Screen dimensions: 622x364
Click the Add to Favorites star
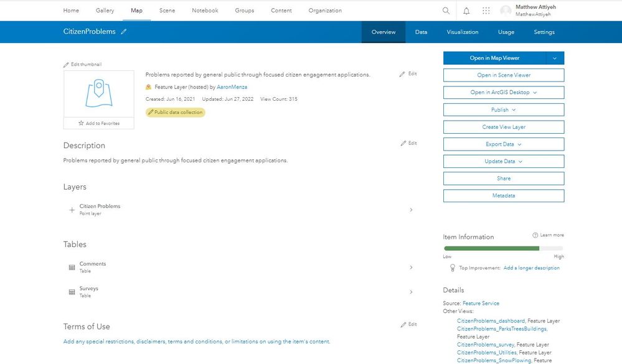(x=81, y=123)
